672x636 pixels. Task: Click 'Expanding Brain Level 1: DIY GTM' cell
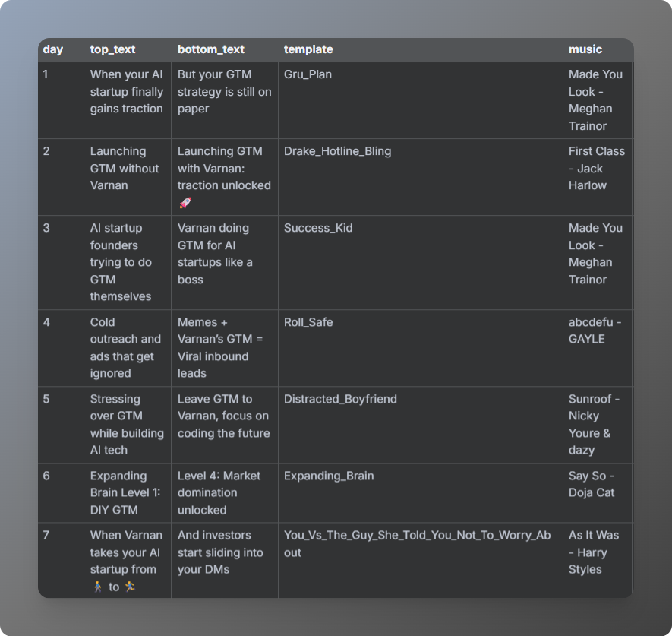click(128, 493)
